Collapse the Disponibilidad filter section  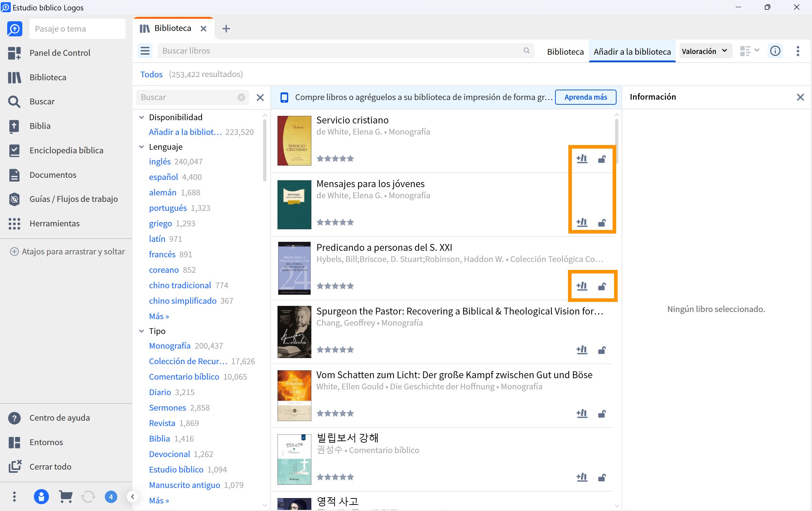click(x=141, y=117)
